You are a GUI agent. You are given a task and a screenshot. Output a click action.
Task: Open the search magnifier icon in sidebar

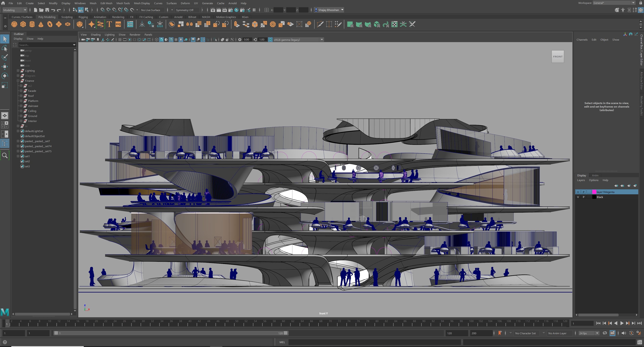[x=5, y=156]
